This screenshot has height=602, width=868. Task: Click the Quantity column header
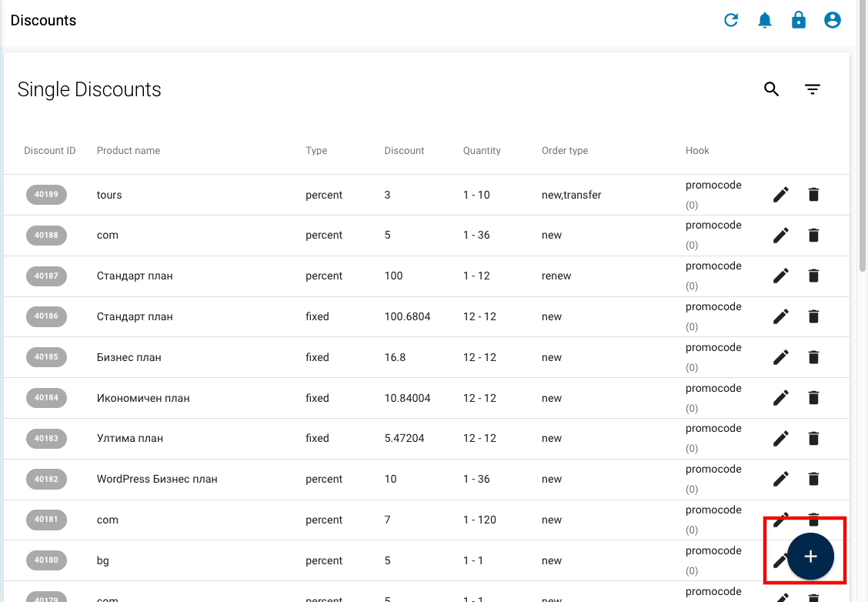pyautogui.click(x=482, y=150)
